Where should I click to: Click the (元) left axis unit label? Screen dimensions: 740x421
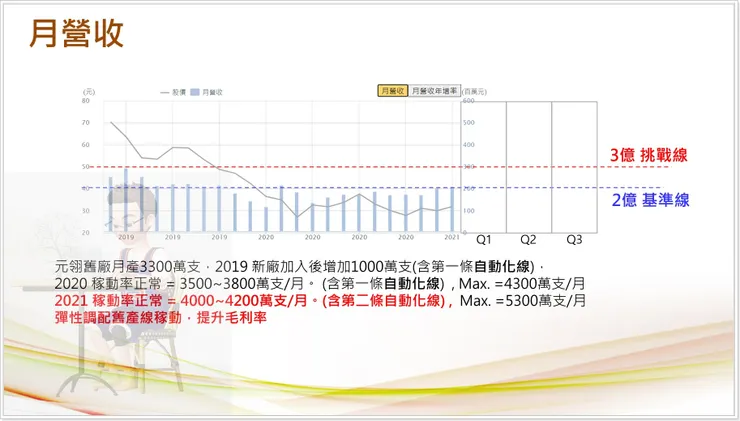click(x=89, y=92)
